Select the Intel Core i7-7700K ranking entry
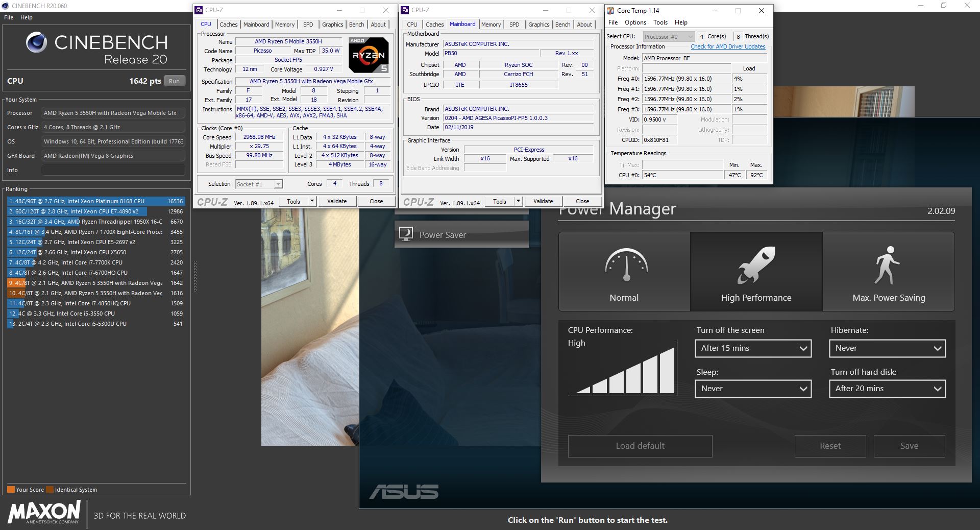 95,262
